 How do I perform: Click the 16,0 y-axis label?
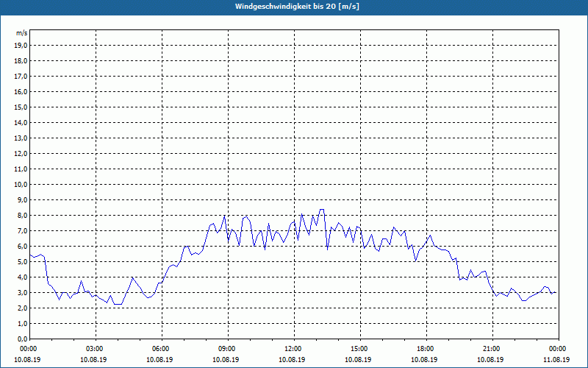pos(21,91)
